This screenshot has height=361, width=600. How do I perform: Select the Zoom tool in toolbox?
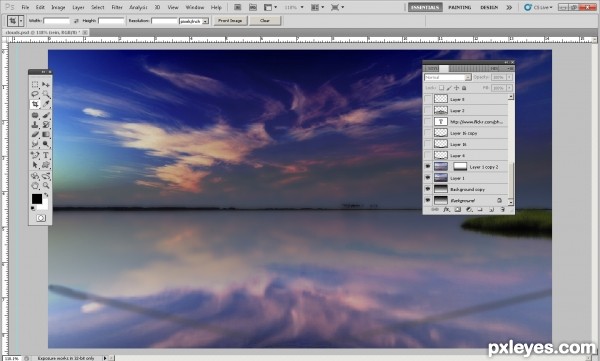46,186
